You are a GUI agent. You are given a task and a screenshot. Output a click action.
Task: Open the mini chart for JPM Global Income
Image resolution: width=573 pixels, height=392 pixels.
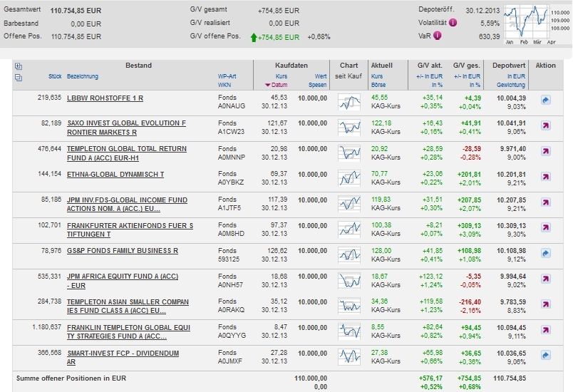[349, 202]
